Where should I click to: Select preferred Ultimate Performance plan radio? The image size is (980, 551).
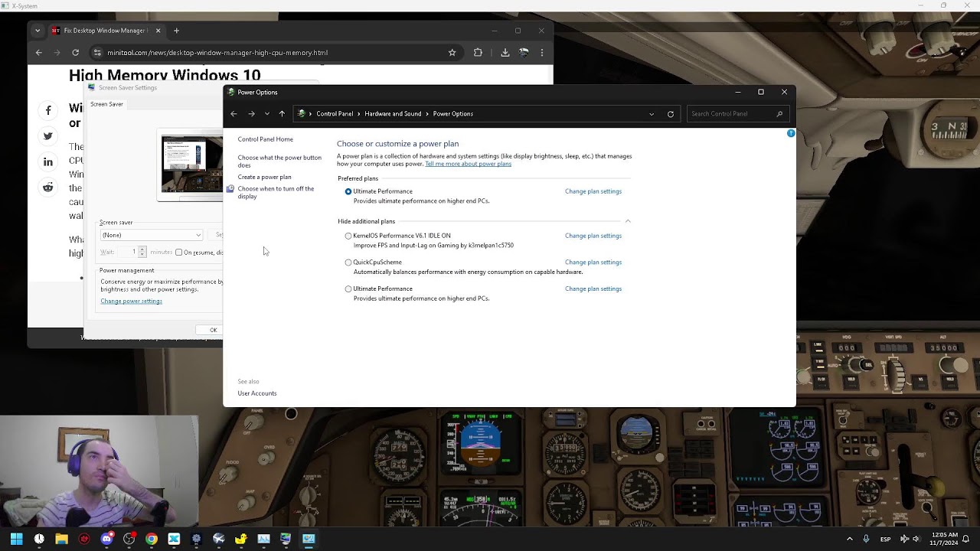click(348, 191)
